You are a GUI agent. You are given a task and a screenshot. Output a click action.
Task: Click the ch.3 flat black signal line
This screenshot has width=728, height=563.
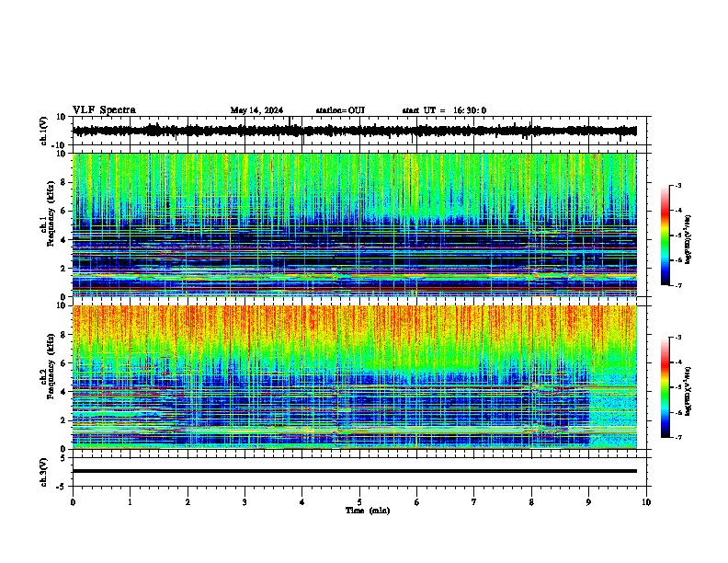tap(354, 471)
